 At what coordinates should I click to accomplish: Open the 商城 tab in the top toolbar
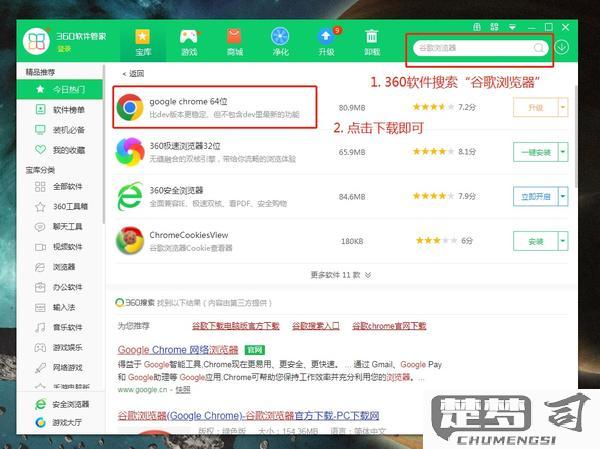point(235,42)
